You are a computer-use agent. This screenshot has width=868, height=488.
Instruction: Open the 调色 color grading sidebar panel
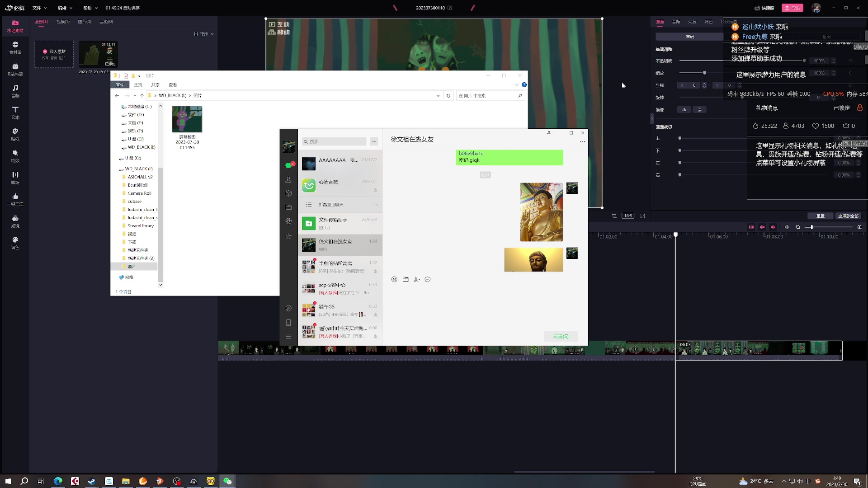click(15, 243)
